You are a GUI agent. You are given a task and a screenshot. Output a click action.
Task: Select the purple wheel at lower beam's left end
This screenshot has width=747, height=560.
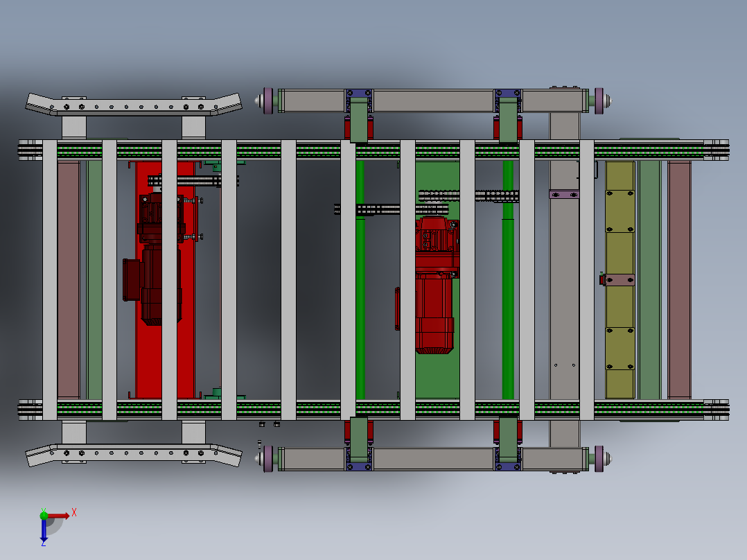268,459
